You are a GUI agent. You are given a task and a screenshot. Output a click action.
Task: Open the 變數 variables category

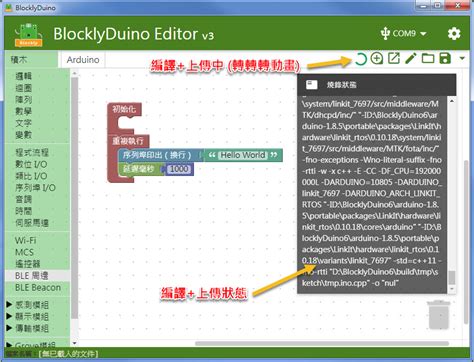[24, 134]
